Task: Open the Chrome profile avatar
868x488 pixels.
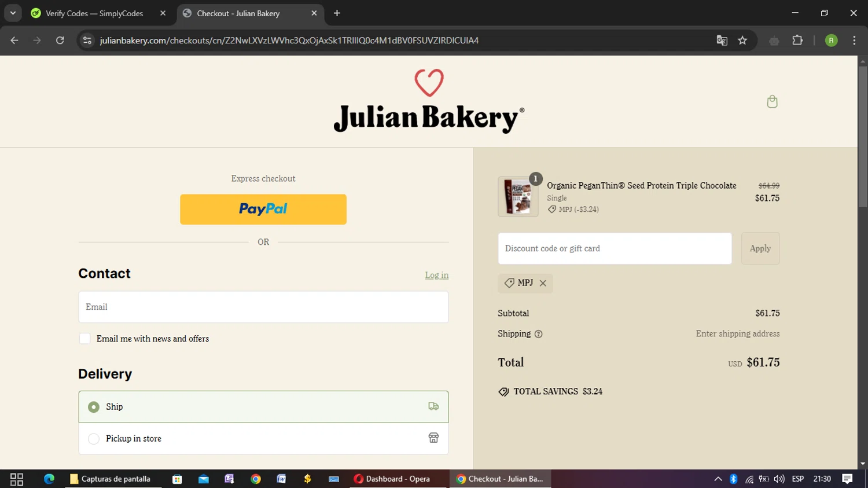Action: tap(831, 41)
